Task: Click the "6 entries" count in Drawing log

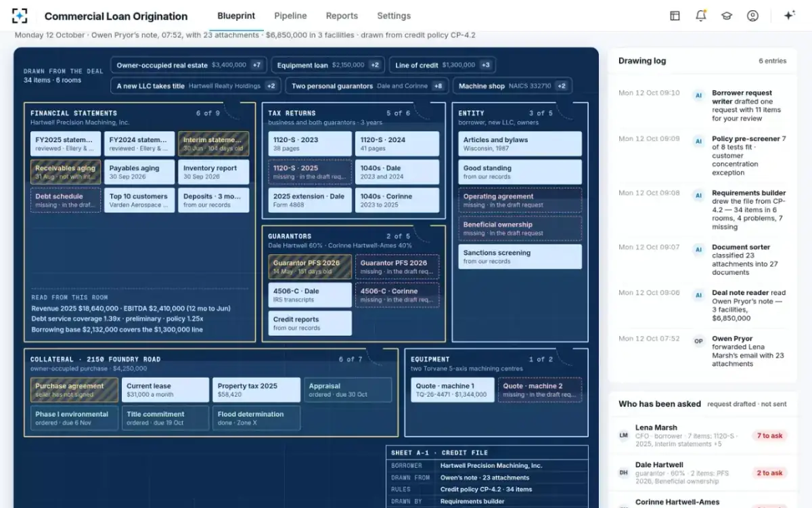Action: pyautogui.click(x=772, y=61)
